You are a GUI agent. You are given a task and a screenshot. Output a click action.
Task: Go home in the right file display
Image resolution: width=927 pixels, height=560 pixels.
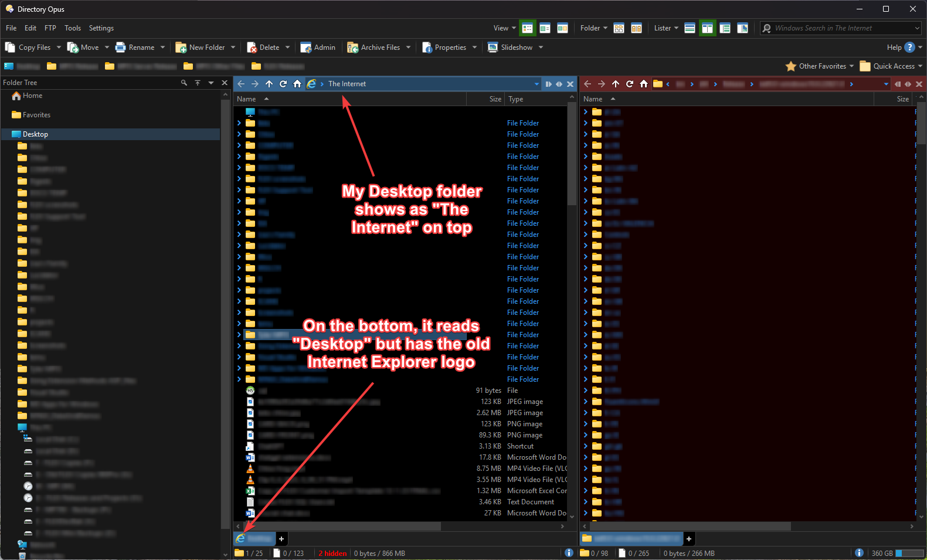click(x=644, y=84)
